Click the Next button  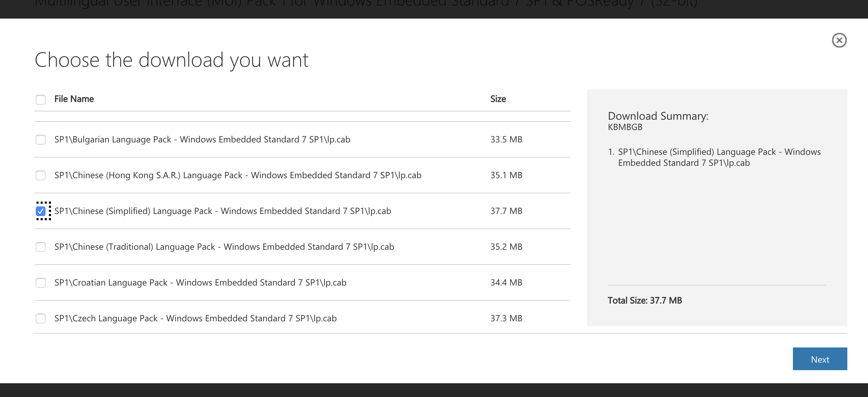click(x=819, y=359)
